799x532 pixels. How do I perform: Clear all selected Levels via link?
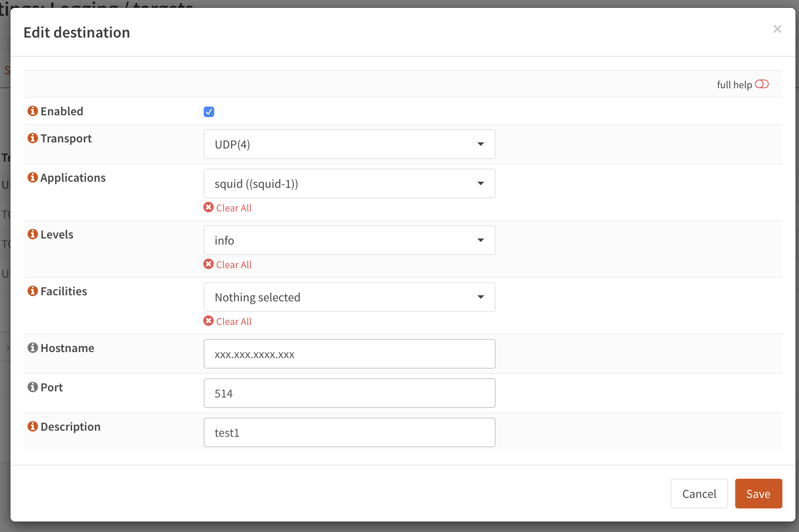pyautogui.click(x=234, y=265)
